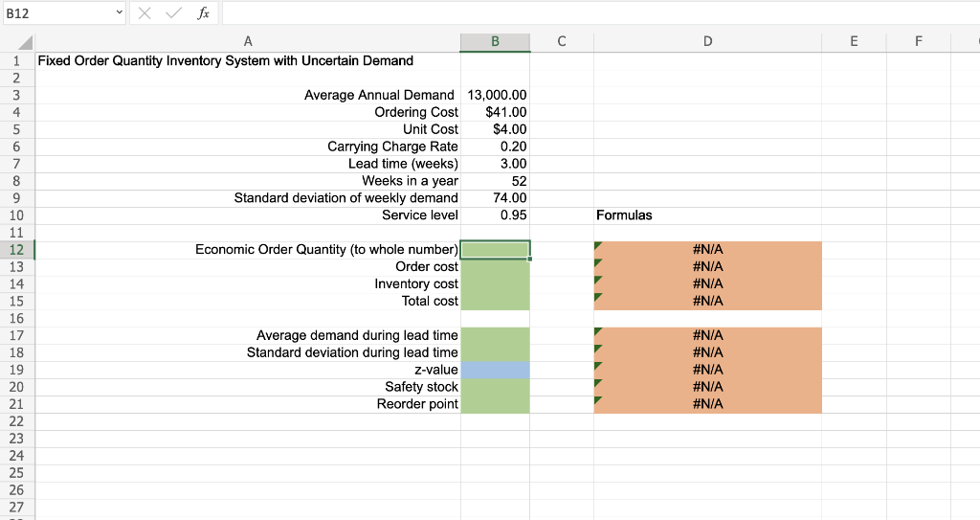Click the #N/A cell in z-value row

[x=707, y=370]
